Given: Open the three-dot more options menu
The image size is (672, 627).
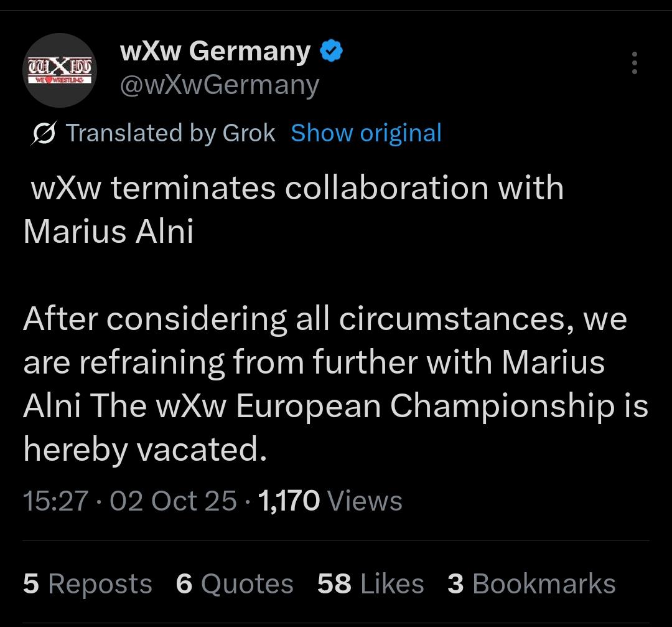Looking at the screenshot, I should point(634,64).
